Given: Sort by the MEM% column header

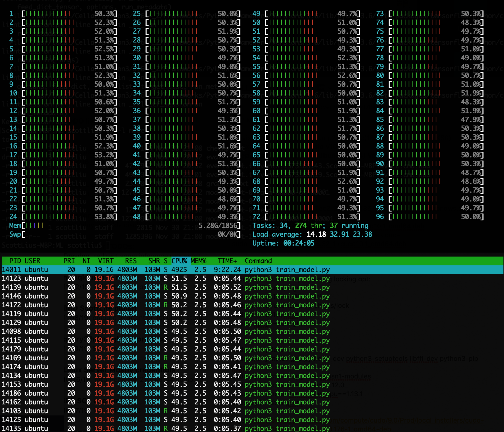Looking at the screenshot, I should tap(199, 261).
